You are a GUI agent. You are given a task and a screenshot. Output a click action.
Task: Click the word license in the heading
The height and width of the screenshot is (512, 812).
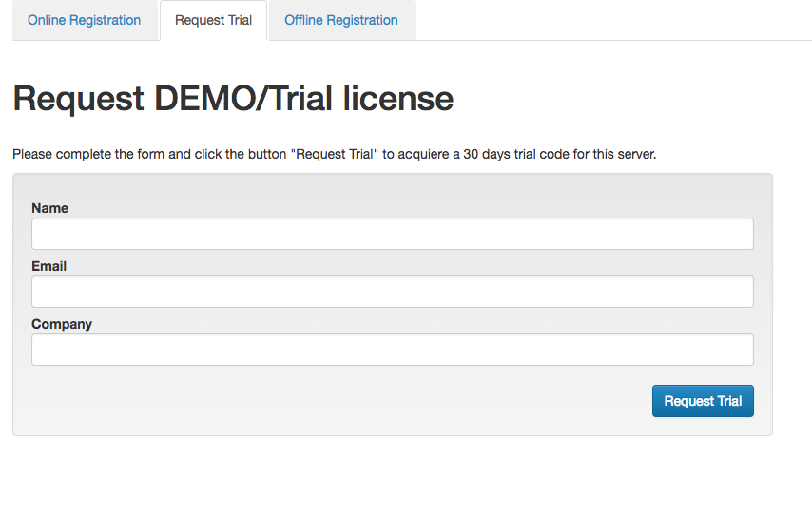coord(398,98)
